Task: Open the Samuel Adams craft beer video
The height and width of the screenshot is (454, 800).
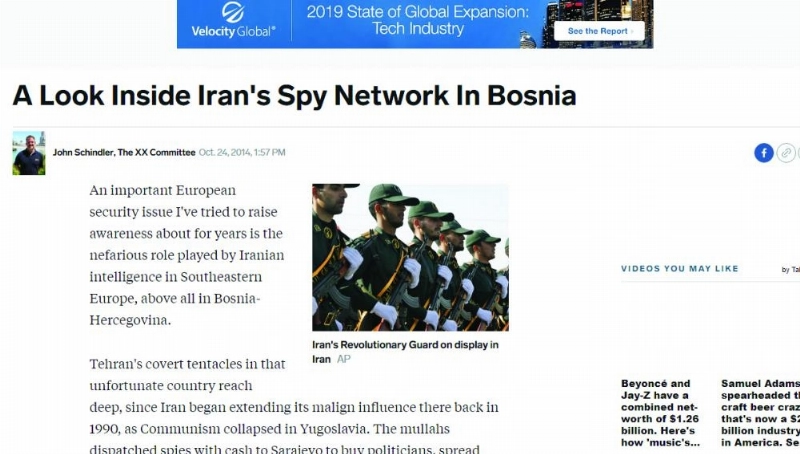Action: [x=760, y=413]
